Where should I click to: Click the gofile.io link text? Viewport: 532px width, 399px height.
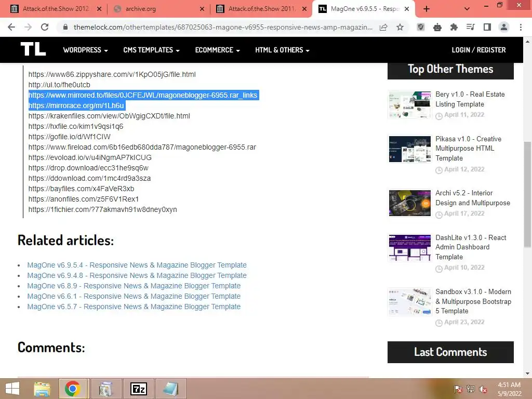(x=70, y=137)
